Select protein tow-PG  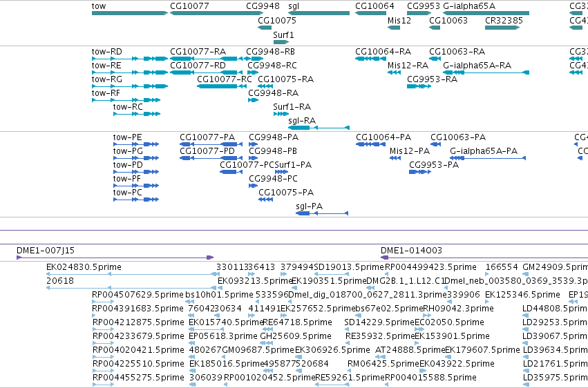[128, 151]
